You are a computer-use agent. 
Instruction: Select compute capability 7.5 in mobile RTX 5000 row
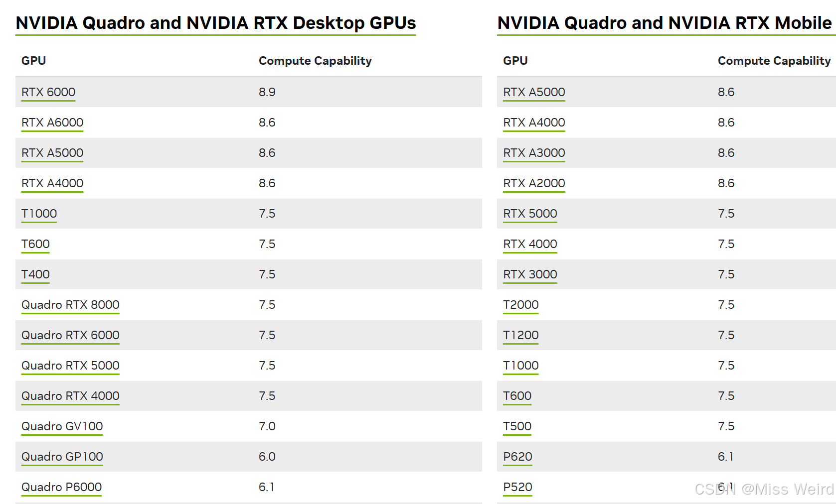click(x=726, y=214)
